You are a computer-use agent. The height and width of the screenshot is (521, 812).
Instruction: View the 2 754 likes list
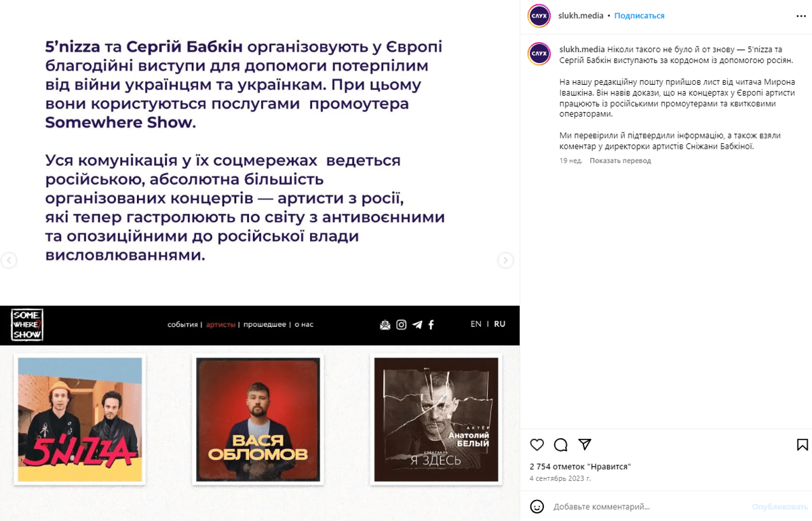click(x=580, y=467)
